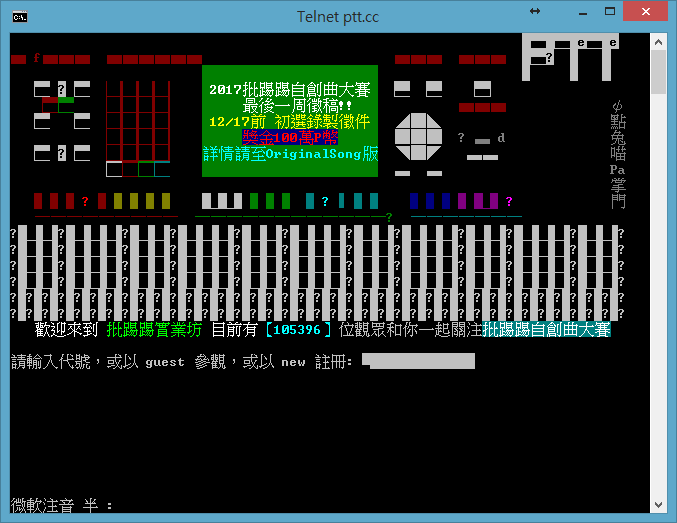Image resolution: width=677 pixels, height=523 pixels.
Task: Click the round gray octagon ANSI dial
Action: click(x=418, y=137)
